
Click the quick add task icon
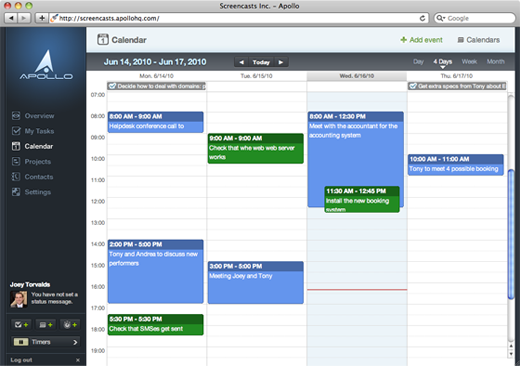[21, 324]
